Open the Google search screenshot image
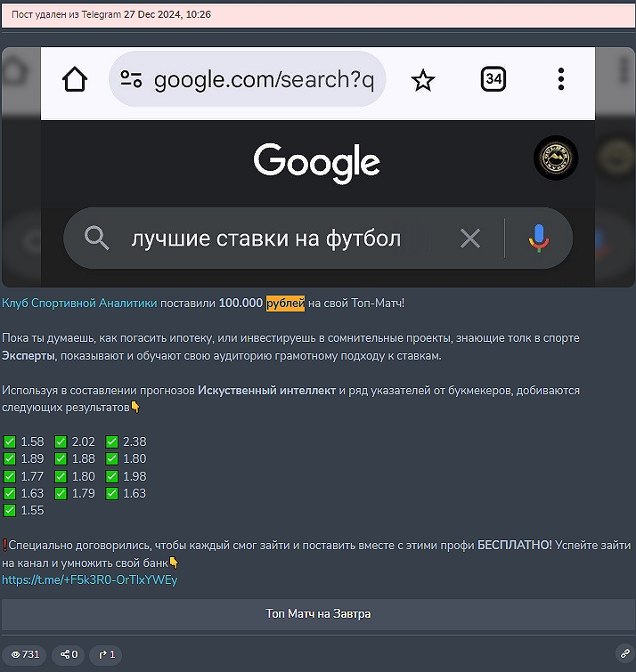 click(318, 166)
